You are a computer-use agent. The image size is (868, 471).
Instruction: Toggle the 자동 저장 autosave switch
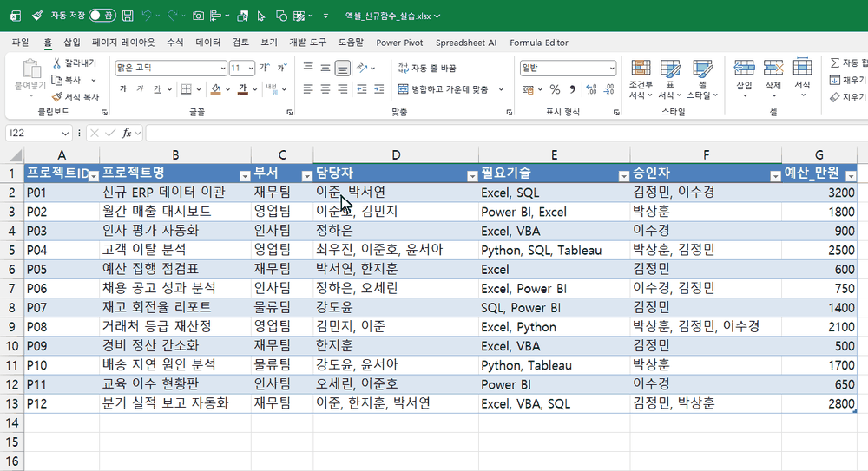click(x=102, y=16)
